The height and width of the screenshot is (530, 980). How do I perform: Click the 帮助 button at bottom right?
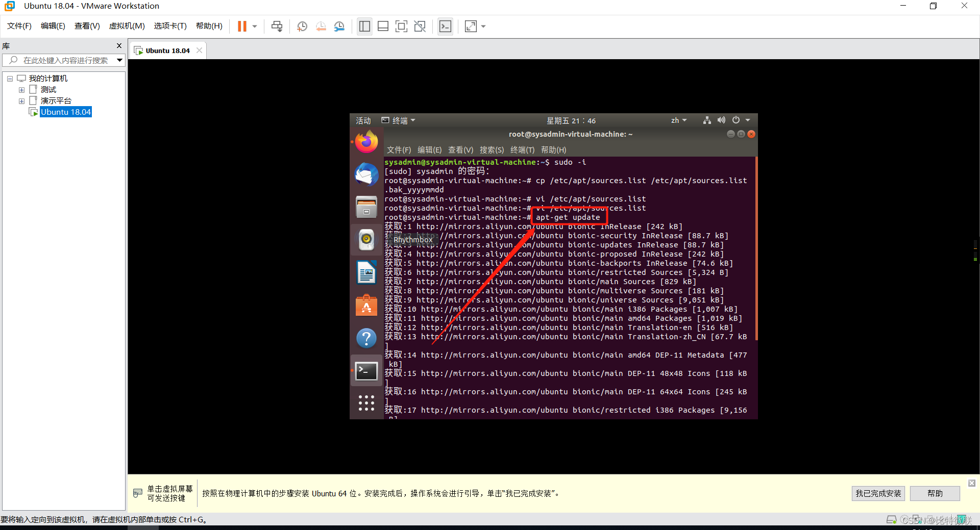coord(934,493)
